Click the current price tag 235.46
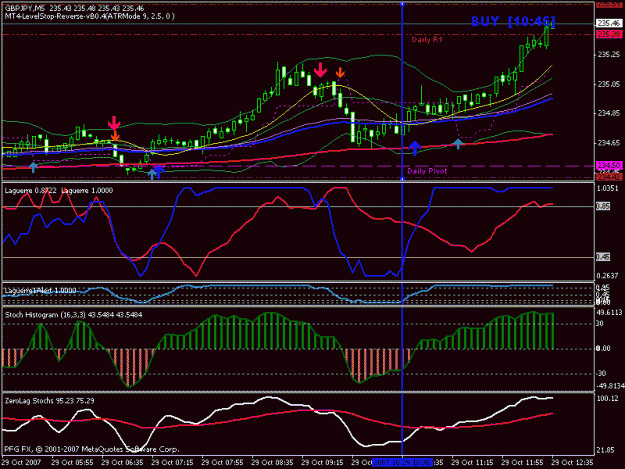Screen dimensions: 625x469 [609, 23]
